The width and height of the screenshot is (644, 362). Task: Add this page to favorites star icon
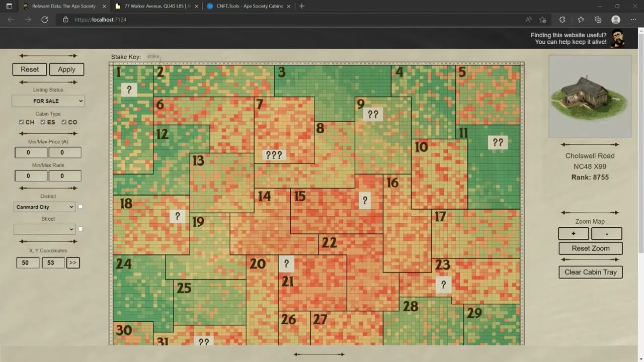click(543, 20)
